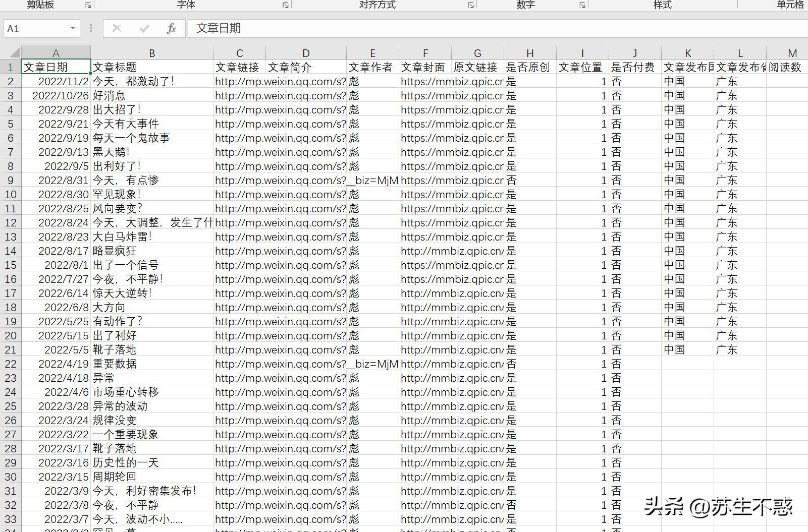This screenshot has height=532, width=808.
Task: Open the Alignment group dialog launcher
Action: coord(471,5)
